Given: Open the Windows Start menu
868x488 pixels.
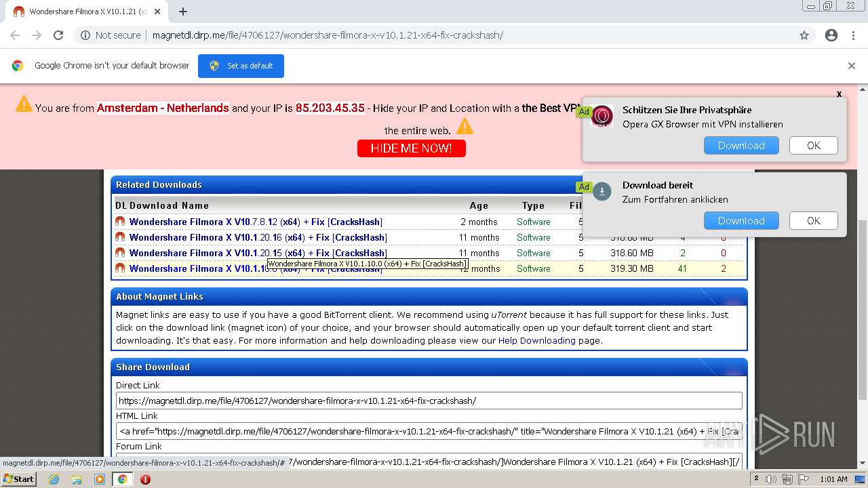Looking at the screenshot, I should pyautogui.click(x=19, y=479).
